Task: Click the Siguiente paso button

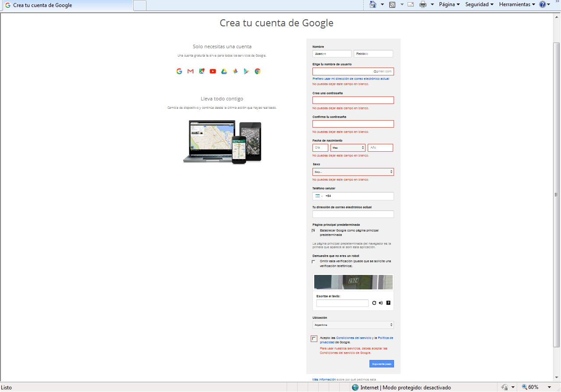Action: pyautogui.click(x=381, y=363)
